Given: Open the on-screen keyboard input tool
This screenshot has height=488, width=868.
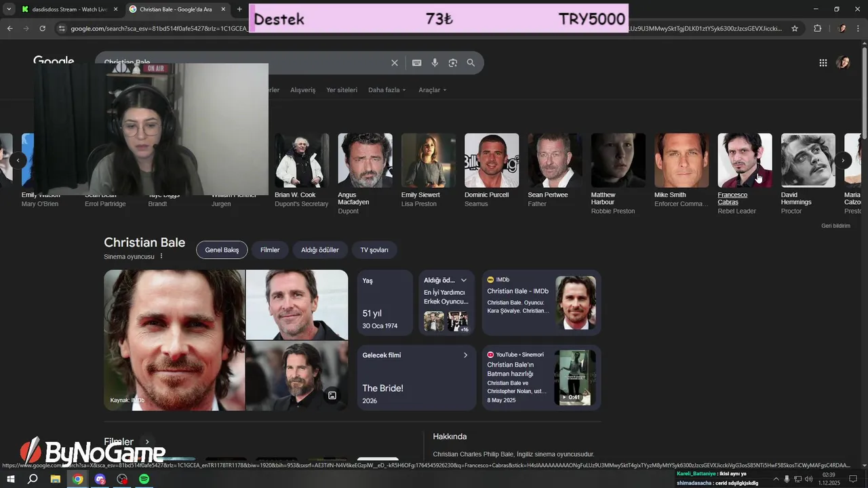Looking at the screenshot, I should (416, 63).
